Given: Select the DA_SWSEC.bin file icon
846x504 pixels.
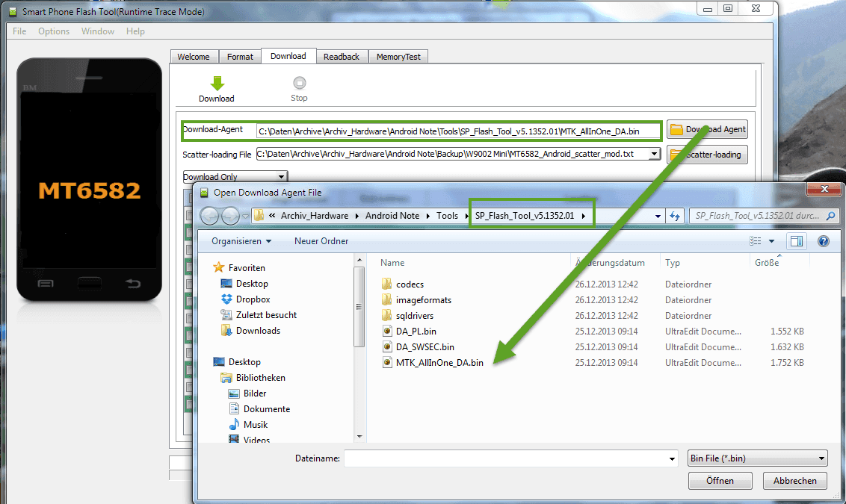Looking at the screenshot, I should [387, 346].
